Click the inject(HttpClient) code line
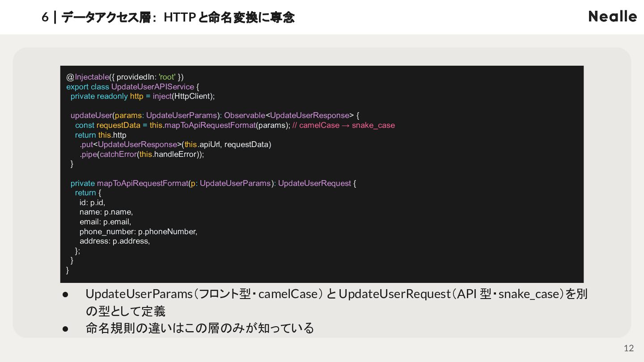Screen dimensions: 644x362 (143, 96)
